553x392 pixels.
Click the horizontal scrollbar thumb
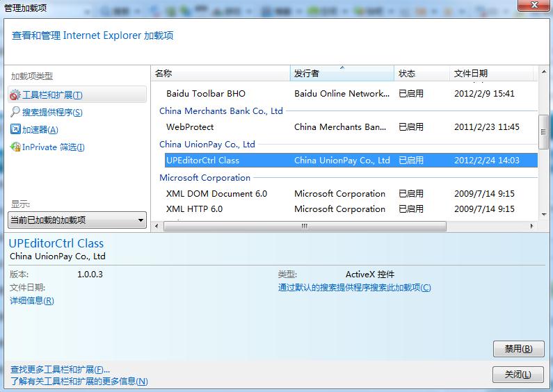tap(305, 226)
